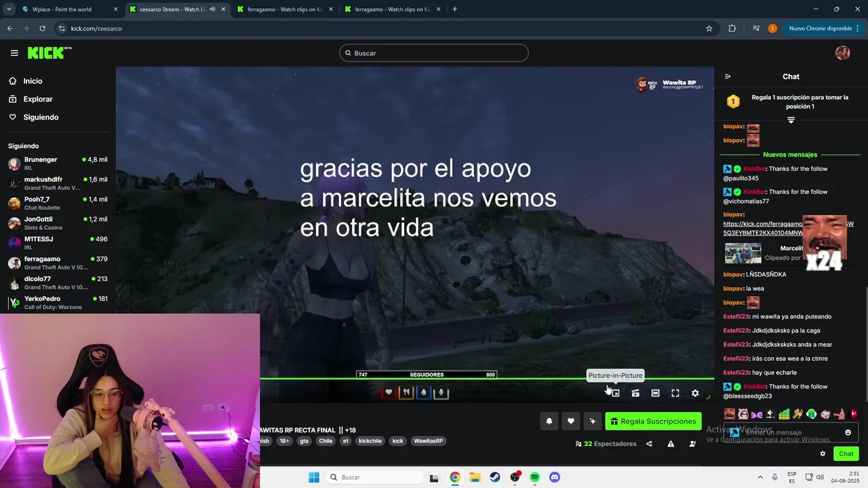Click the Enviar un mensaje field
This screenshot has height=488, width=868.
tap(791, 432)
